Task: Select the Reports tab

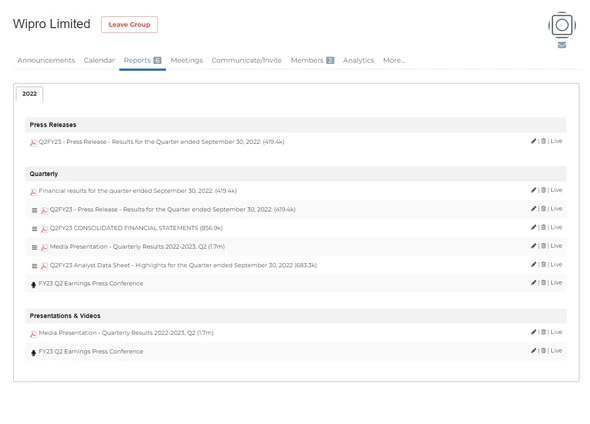Action: point(142,60)
